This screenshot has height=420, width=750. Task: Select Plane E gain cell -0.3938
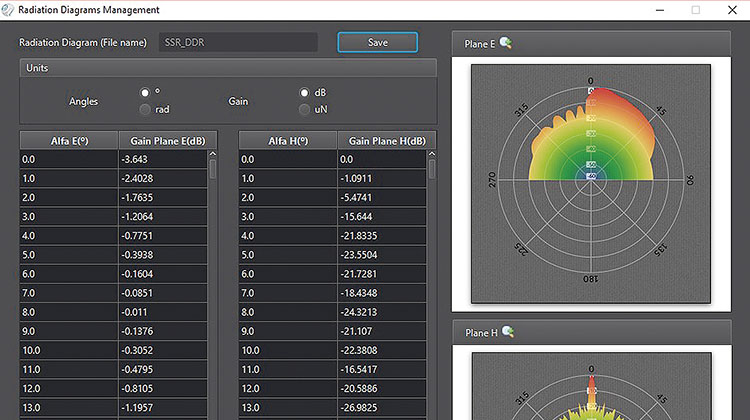pyautogui.click(x=163, y=255)
